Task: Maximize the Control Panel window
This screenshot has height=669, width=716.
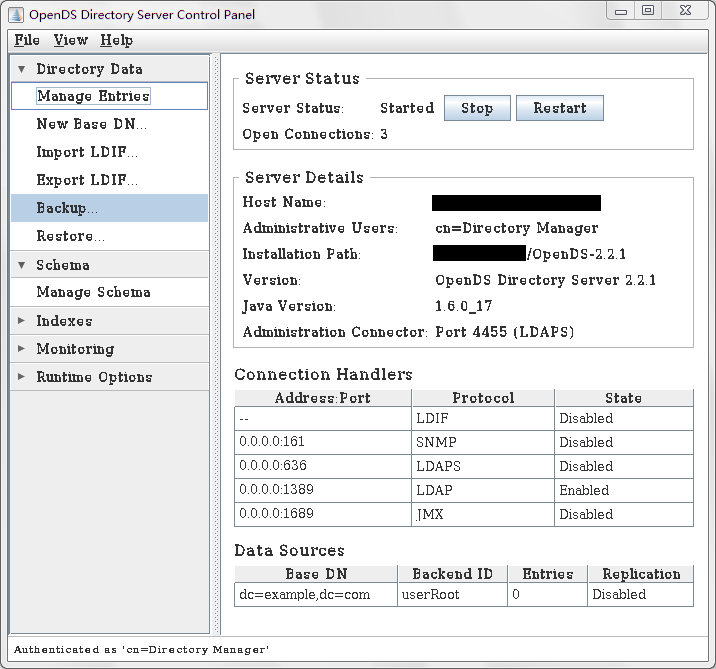Action: (648, 11)
